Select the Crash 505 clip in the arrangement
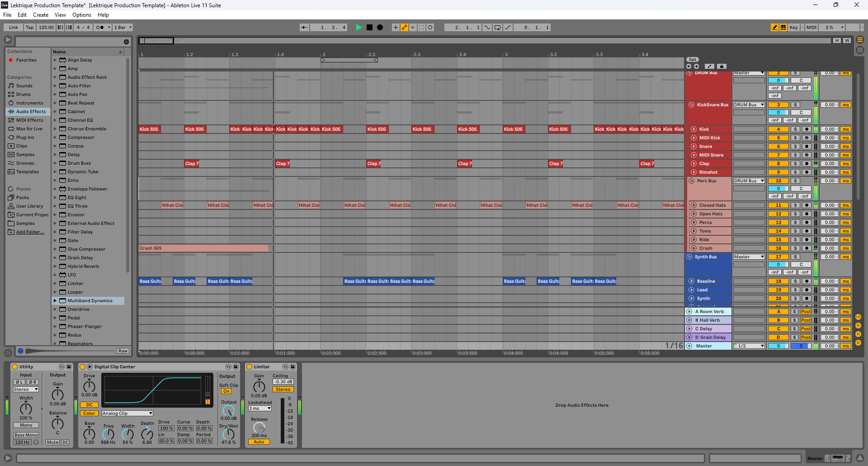Viewport: 868px width, 466px height. [x=203, y=248]
